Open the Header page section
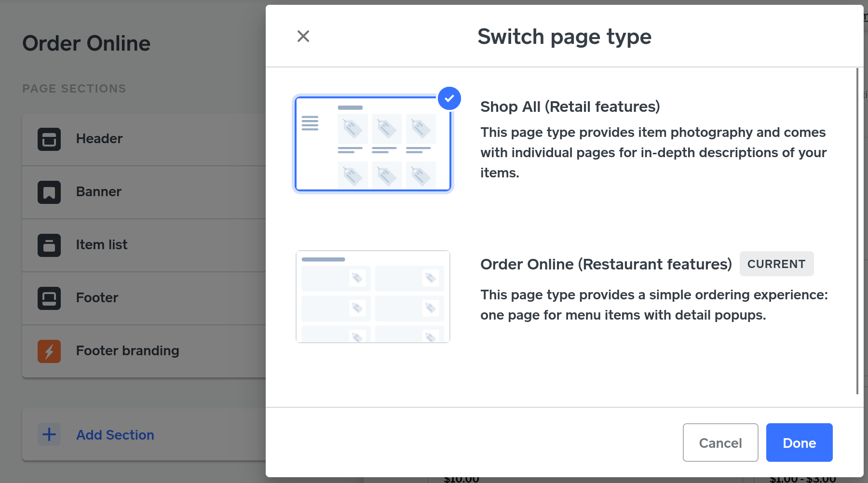 99,139
